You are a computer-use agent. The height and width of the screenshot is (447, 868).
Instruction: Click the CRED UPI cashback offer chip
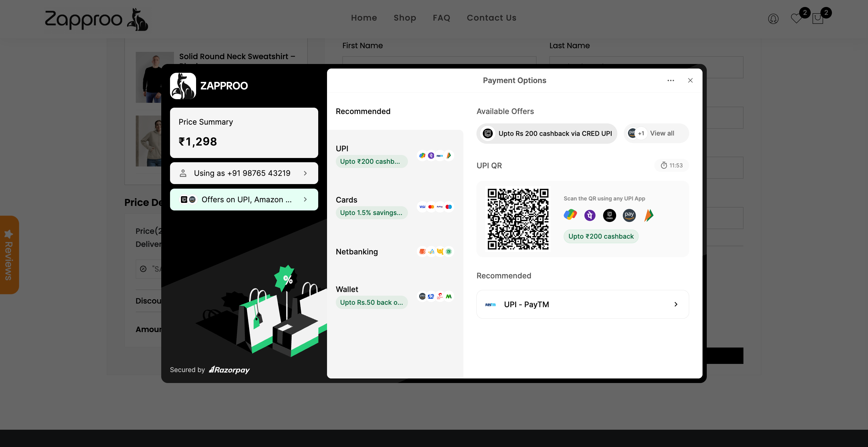(x=546, y=133)
